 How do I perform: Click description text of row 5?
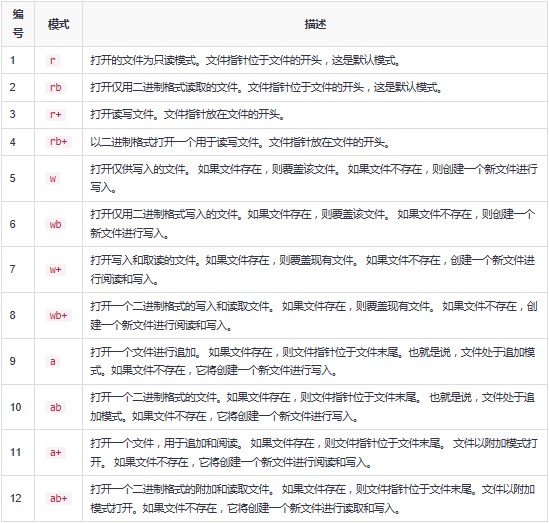[314, 178]
